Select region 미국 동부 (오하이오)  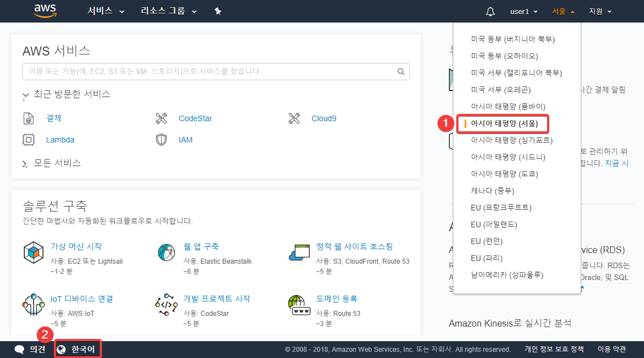(x=504, y=56)
